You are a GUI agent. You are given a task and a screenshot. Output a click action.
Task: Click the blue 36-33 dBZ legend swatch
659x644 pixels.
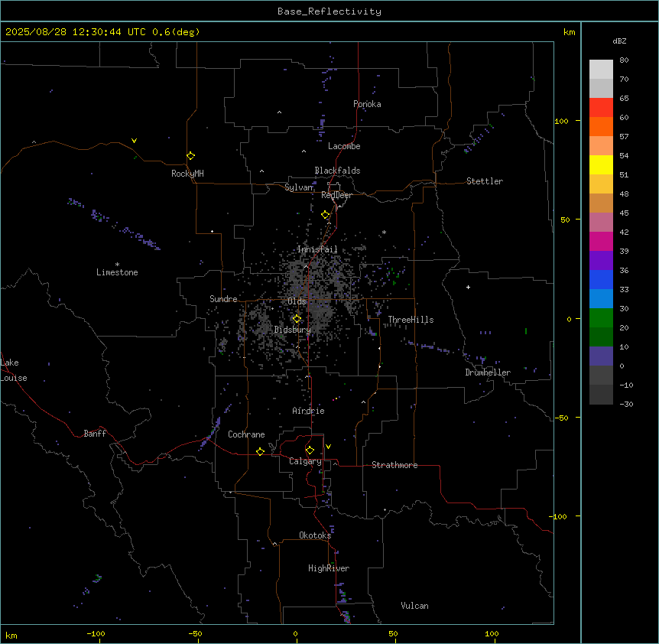pyautogui.click(x=601, y=279)
